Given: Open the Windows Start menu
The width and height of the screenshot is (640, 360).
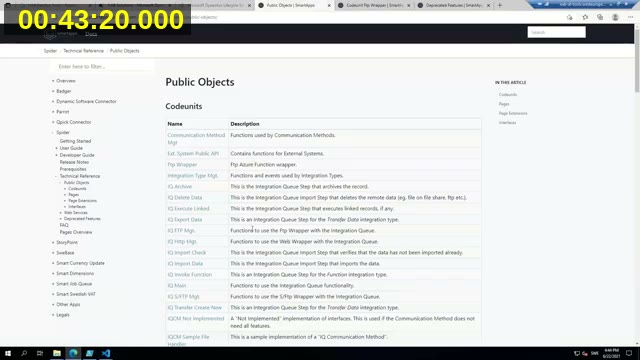Looking at the screenshot, I should tap(8, 353).
